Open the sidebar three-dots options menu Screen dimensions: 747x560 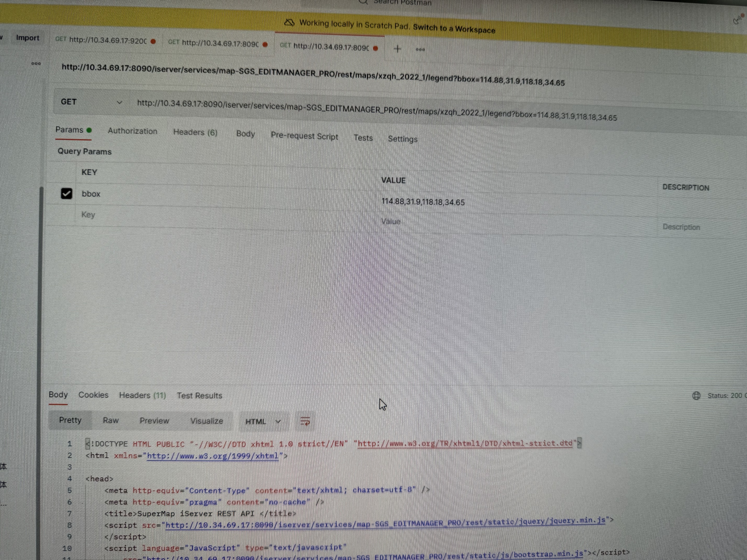[x=36, y=64]
